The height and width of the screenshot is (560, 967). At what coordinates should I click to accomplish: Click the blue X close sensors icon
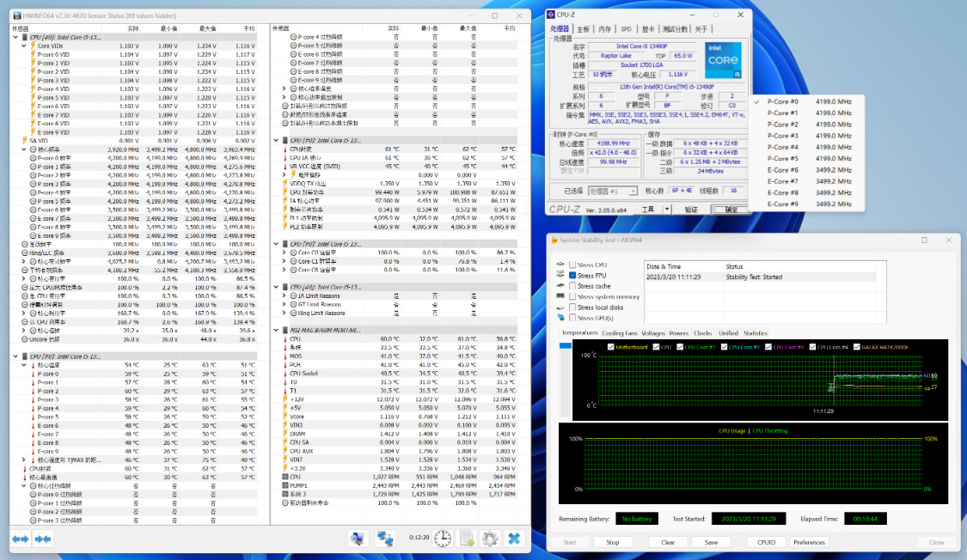click(514, 539)
